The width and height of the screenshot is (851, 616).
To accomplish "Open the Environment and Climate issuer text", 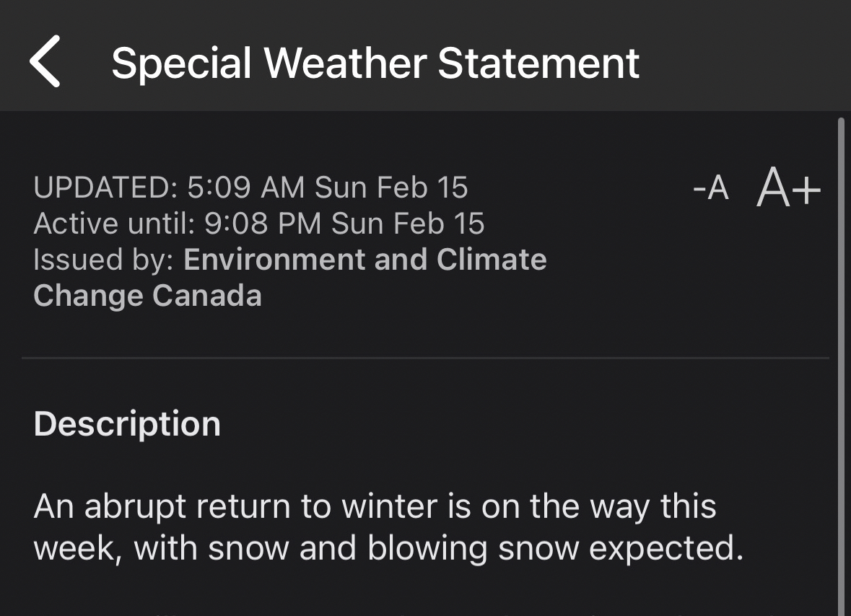I will [x=365, y=260].
